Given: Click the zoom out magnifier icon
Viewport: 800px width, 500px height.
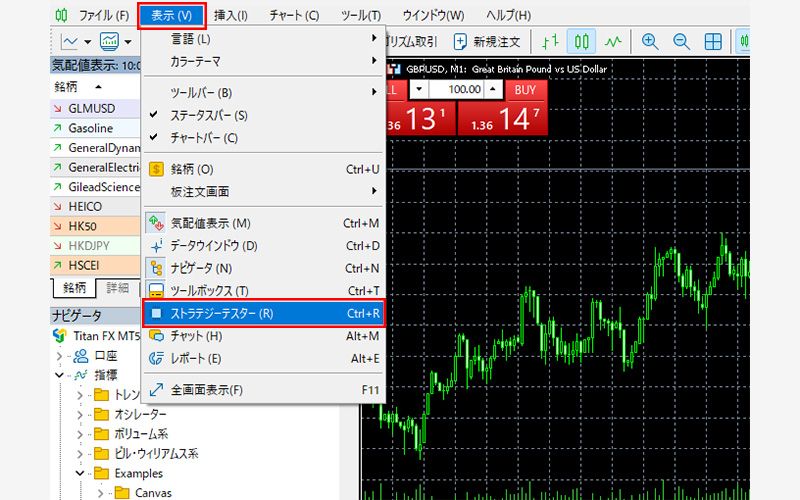Looking at the screenshot, I should (682, 42).
